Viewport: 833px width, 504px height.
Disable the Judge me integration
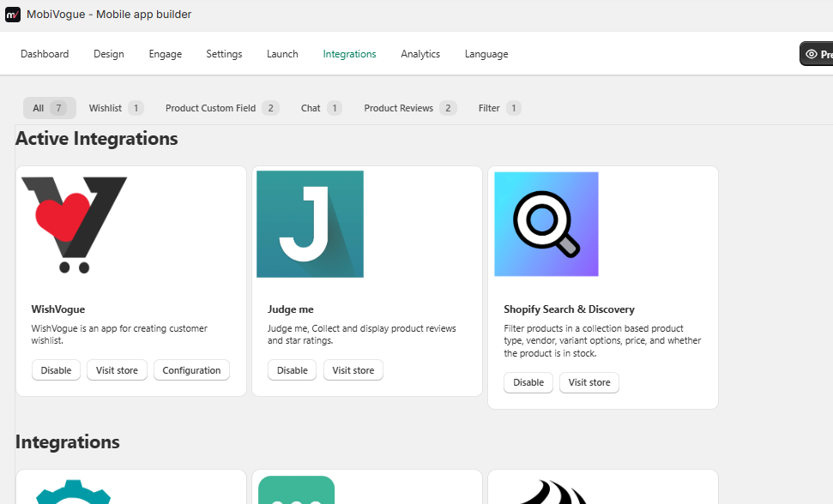coord(293,370)
